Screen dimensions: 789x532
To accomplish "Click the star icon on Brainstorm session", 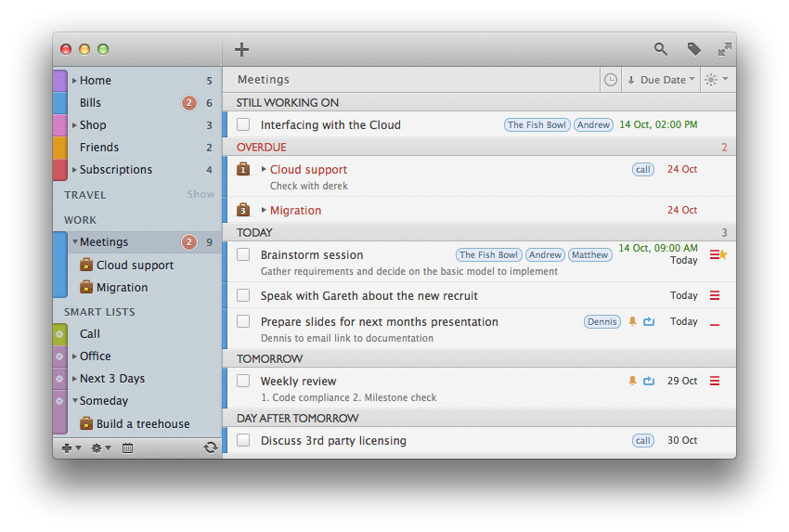I will [x=724, y=254].
